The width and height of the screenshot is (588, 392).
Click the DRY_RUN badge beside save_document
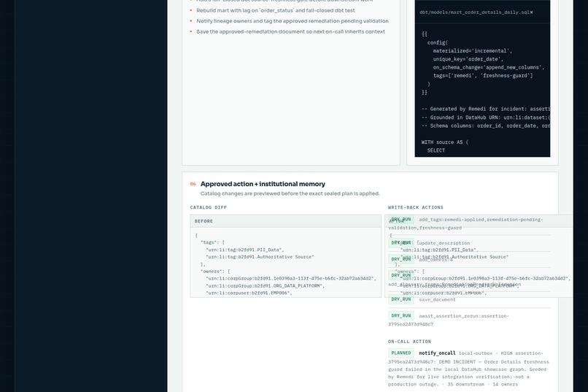tap(401, 299)
